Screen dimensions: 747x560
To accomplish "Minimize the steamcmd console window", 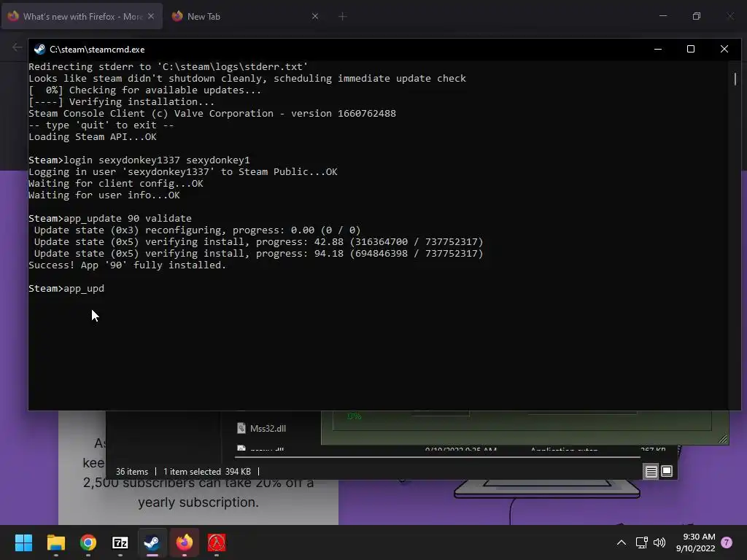I will (x=658, y=49).
